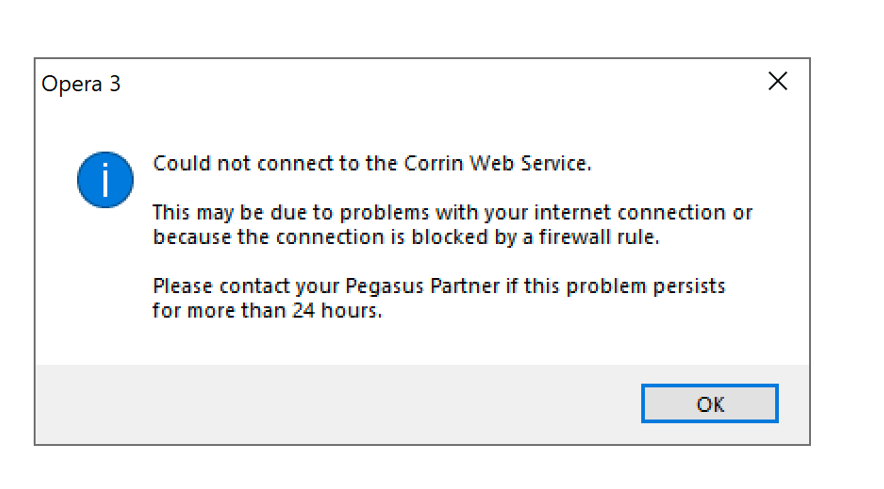Close the Opera 3 dialog with X
This screenshot has width=884, height=489.
coord(777,82)
